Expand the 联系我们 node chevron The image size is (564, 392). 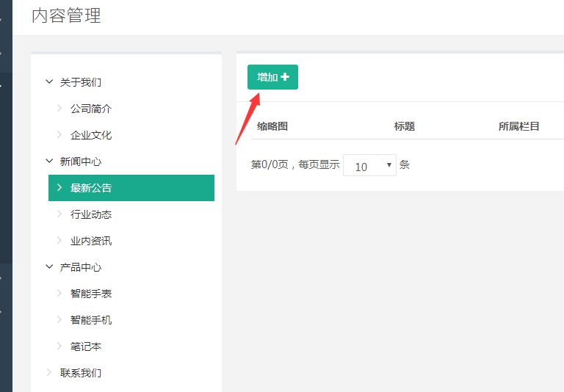(49, 373)
